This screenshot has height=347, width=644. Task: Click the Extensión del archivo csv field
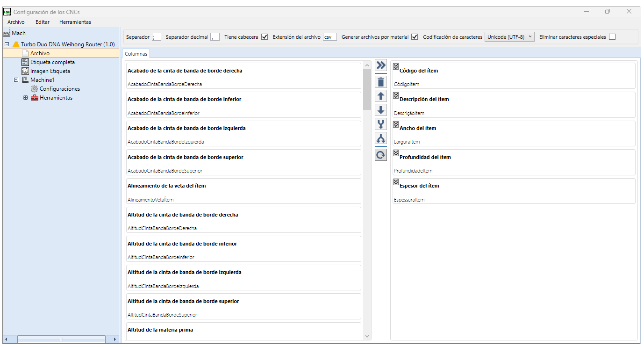click(x=330, y=37)
